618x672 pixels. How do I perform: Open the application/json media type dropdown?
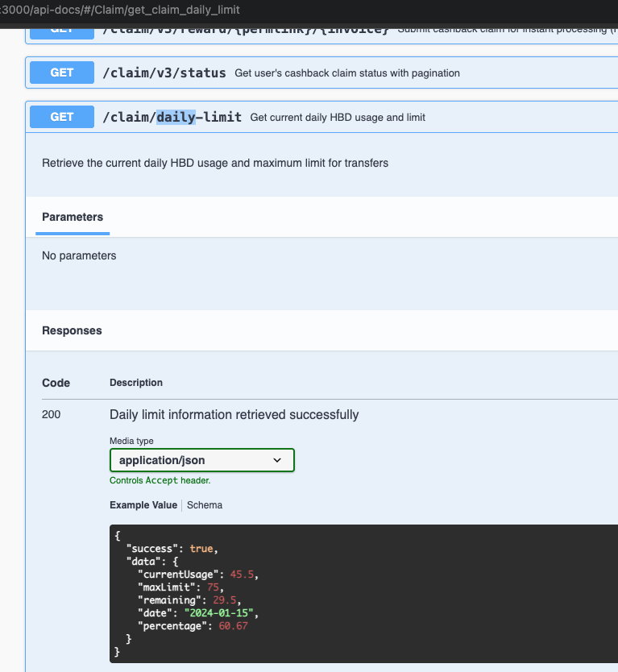pyautogui.click(x=201, y=460)
